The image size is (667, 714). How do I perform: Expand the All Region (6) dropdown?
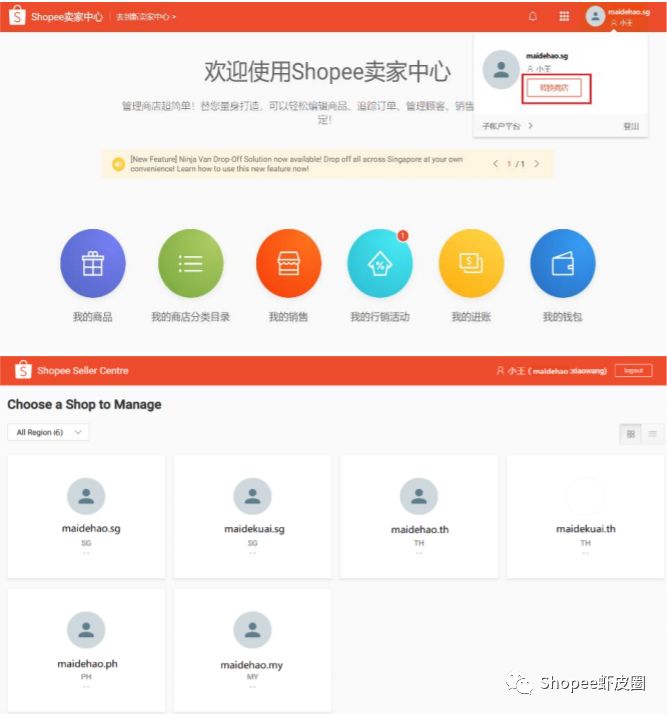pyautogui.click(x=48, y=432)
